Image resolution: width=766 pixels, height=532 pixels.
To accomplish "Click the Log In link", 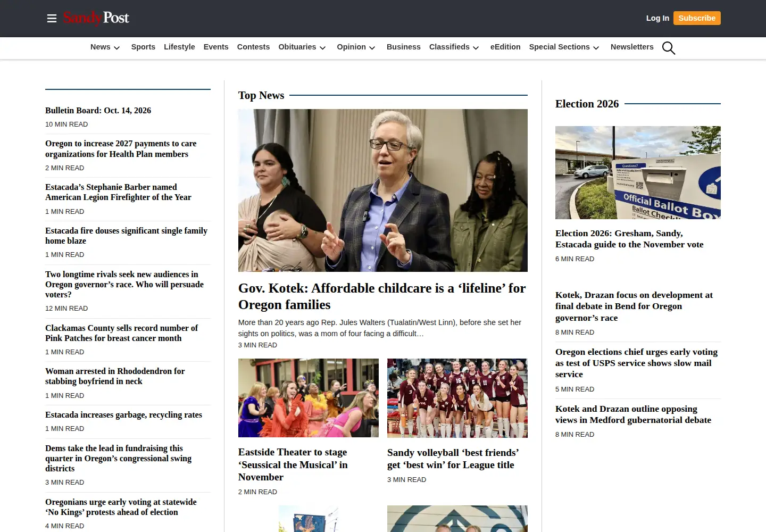I will tap(657, 18).
